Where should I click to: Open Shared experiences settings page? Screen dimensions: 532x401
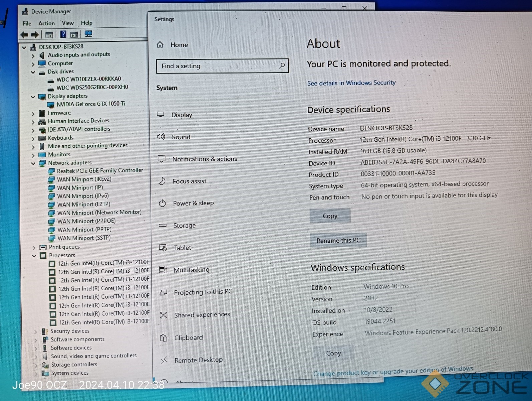point(202,315)
